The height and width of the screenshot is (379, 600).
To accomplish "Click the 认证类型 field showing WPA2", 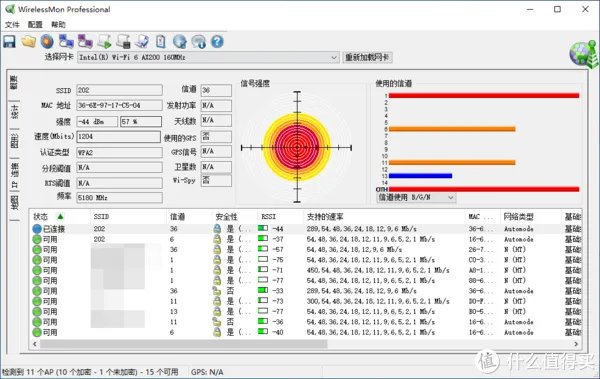I will tap(119, 152).
